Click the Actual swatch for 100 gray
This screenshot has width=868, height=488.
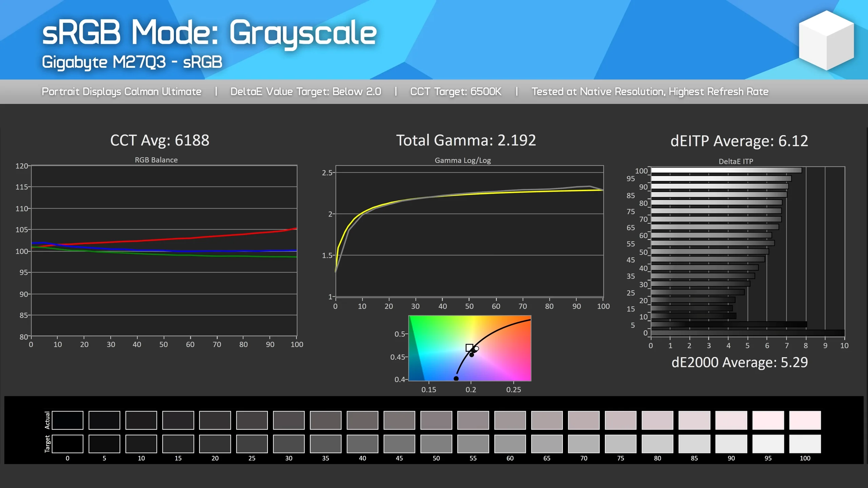[805, 420]
